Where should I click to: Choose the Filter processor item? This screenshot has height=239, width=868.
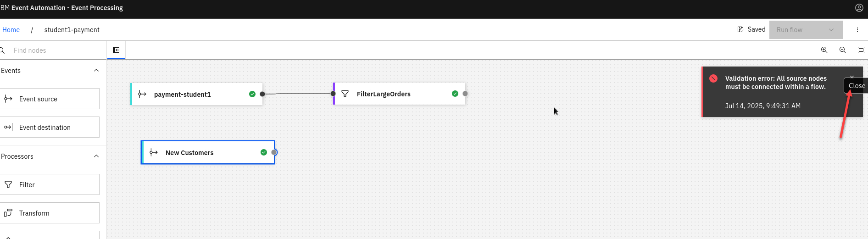coord(50,184)
